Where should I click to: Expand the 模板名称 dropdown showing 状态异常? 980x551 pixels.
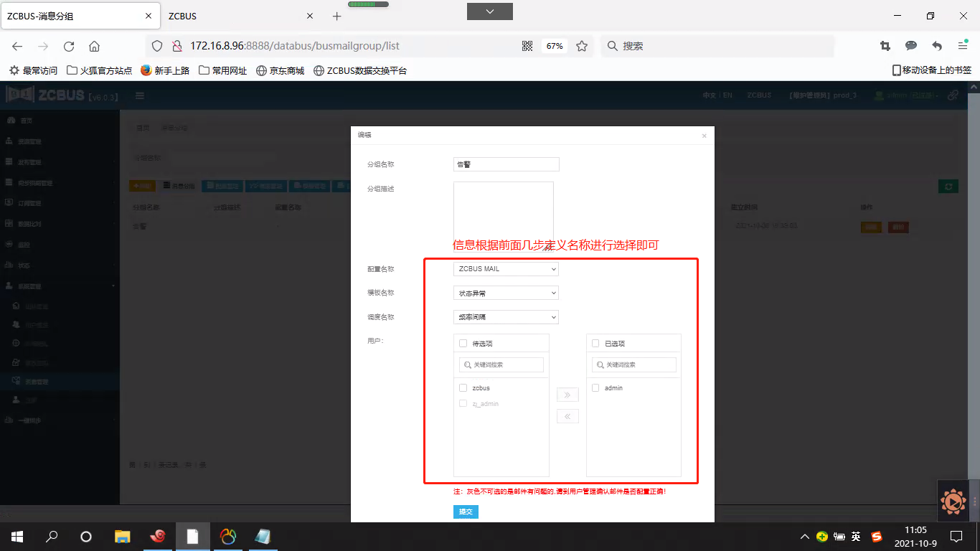506,293
